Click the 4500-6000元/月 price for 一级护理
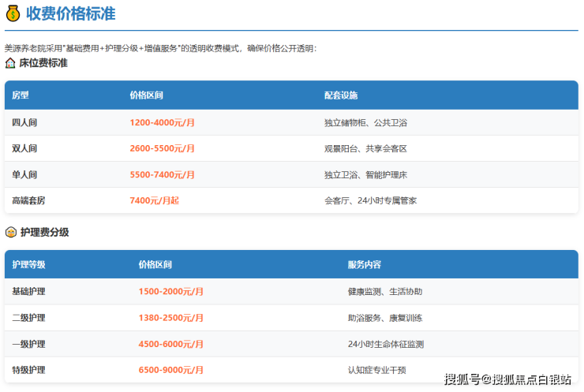 point(170,344)
